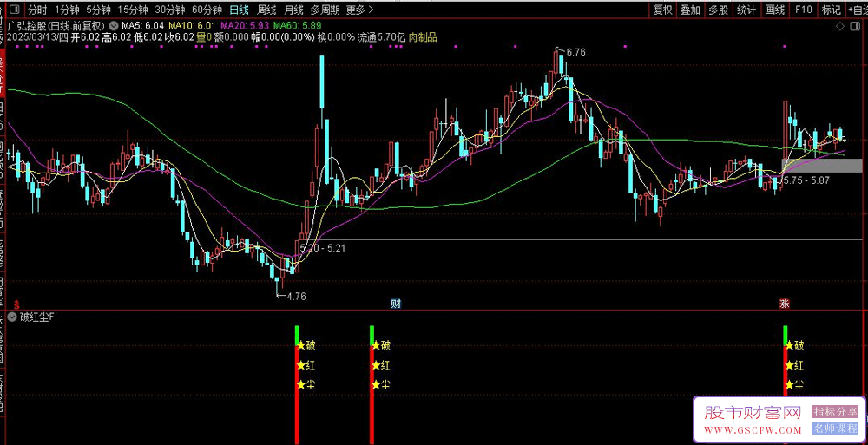Screen dimensions: 868x445
Task: Click the 指标分享 banner button
Action: coord(835,412)
